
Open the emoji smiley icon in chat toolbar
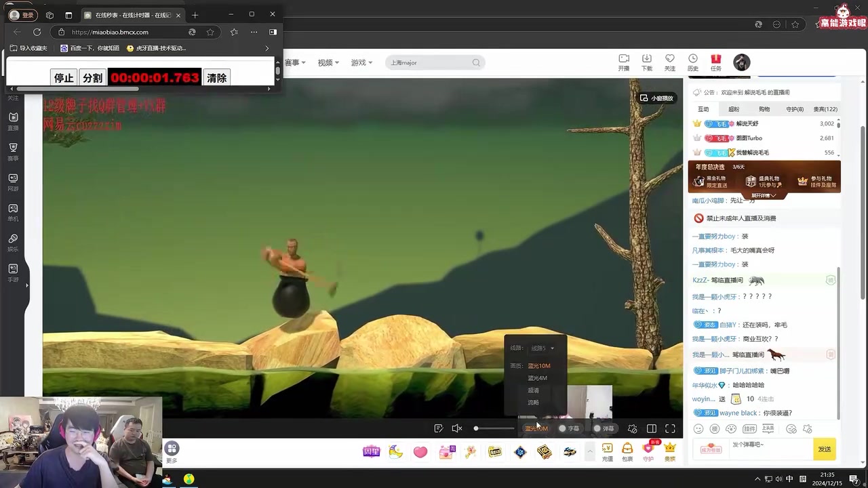(x=698, y=429)
